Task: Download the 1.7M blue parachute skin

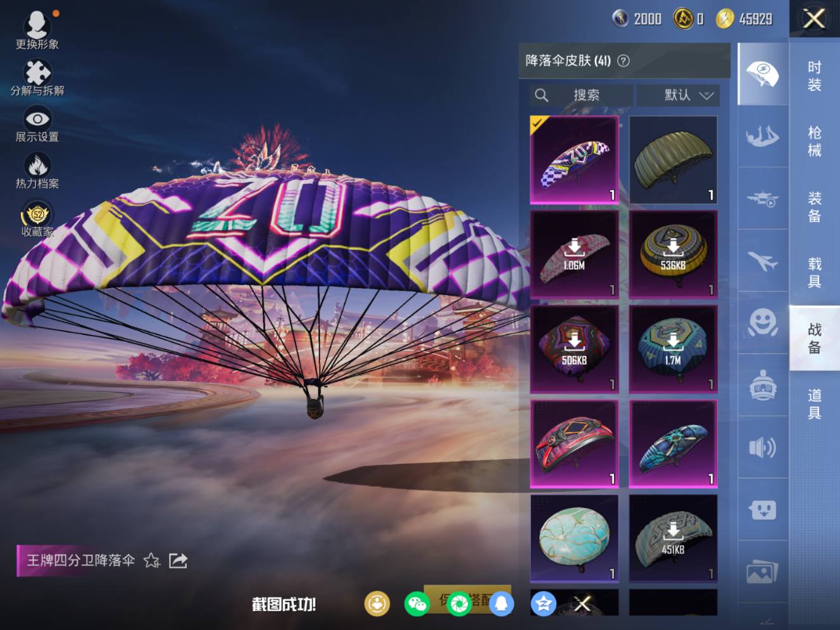Action: coord(673,350)
